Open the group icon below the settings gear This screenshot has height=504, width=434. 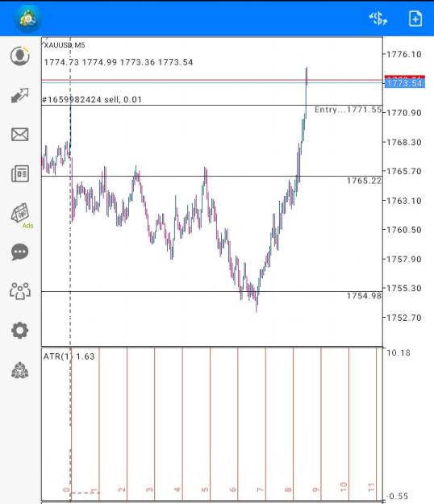[x=20, y=370]
